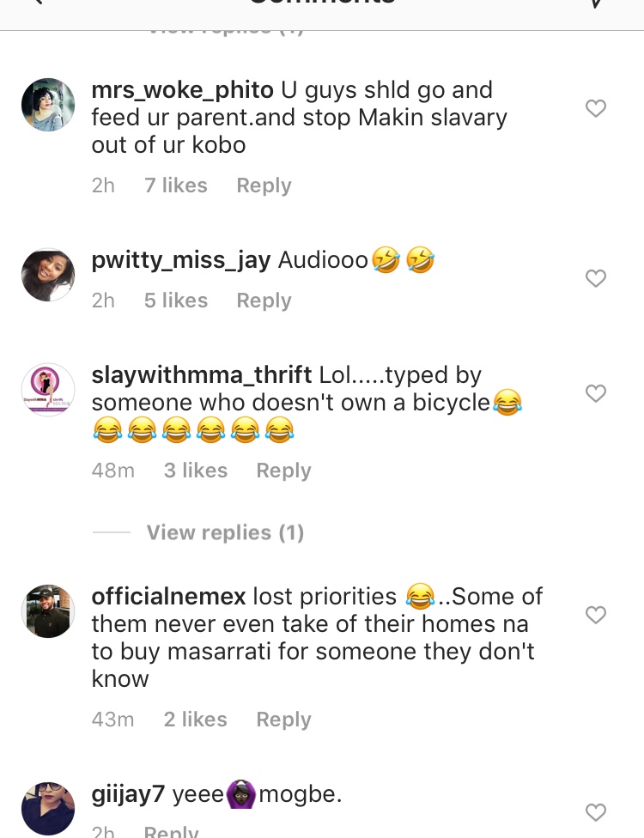Viewport: 644px width, 838px height.
Task: Click officialnemex's profile photo
Action: click(48, 611)
